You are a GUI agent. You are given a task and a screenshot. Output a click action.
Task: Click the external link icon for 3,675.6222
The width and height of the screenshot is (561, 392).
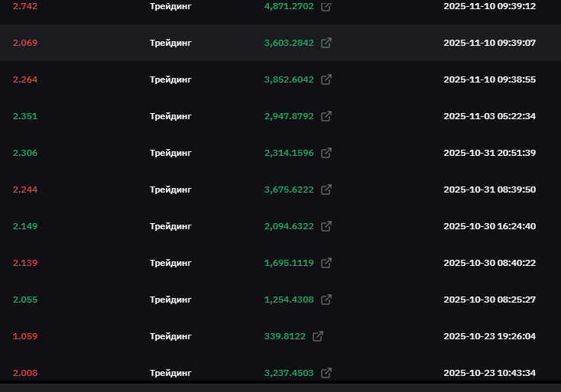click(x=326, y=190)
